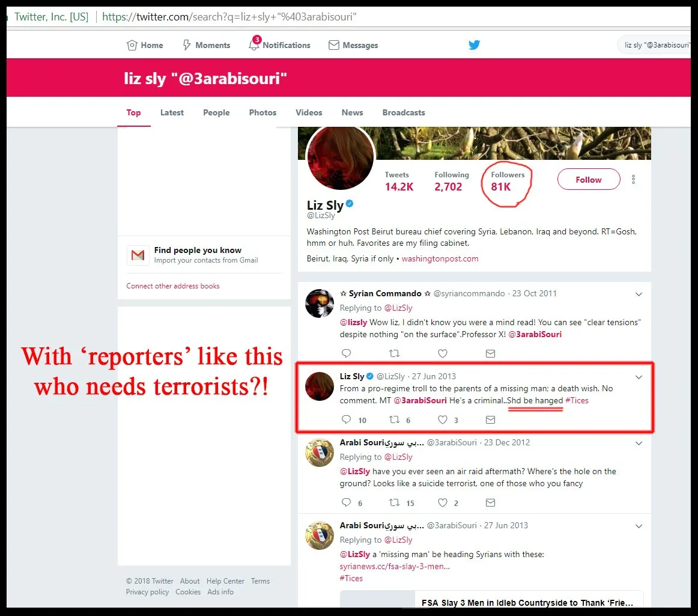Open Cookies footer link
This screenshot has width=698, height=616.
point(188,591)
